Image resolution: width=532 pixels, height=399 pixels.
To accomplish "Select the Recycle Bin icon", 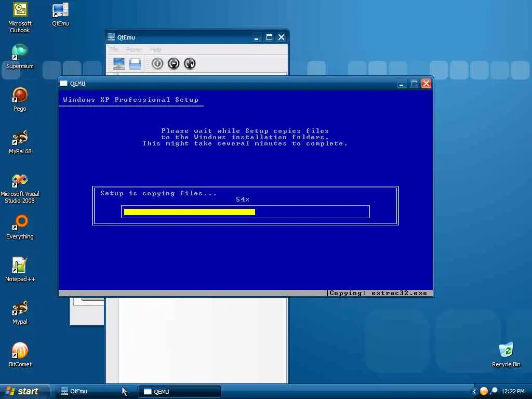I will (506, 355).
